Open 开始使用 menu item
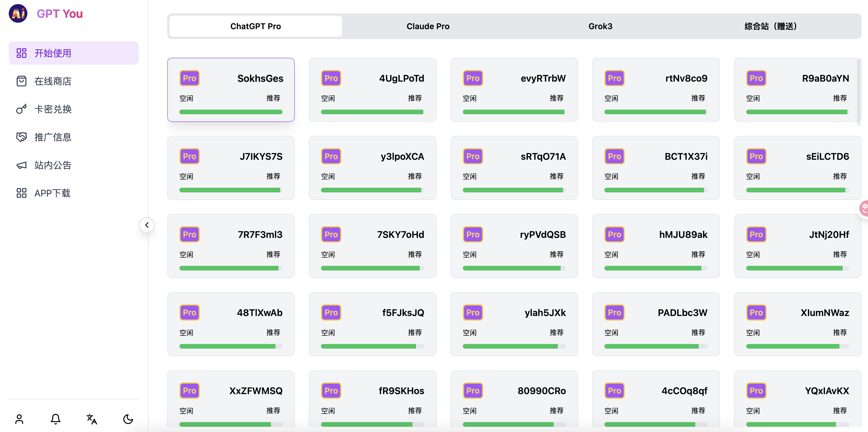Viewport: 868px width, 432px height. pos(73,53)
